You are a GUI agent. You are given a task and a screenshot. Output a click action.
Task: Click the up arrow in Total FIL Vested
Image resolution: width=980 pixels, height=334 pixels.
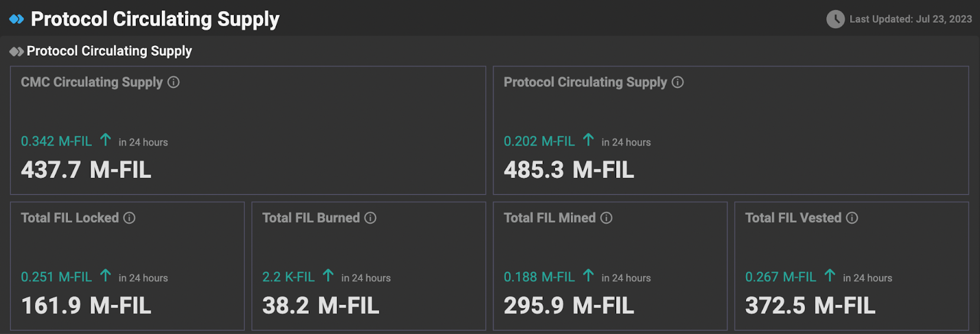[830, 276]
